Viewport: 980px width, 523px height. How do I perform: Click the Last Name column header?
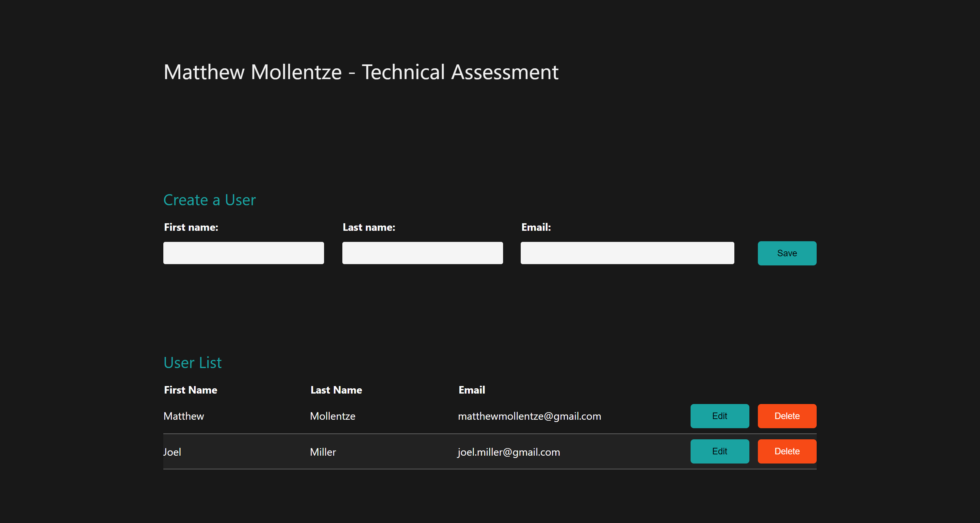point(336,390)
